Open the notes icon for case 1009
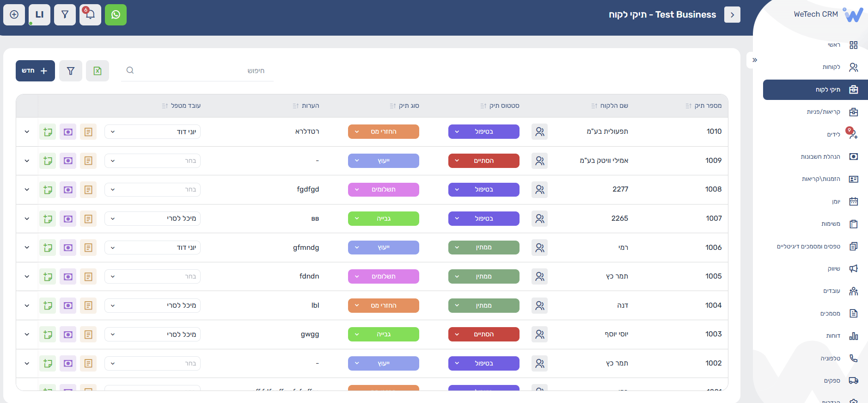 88,161
